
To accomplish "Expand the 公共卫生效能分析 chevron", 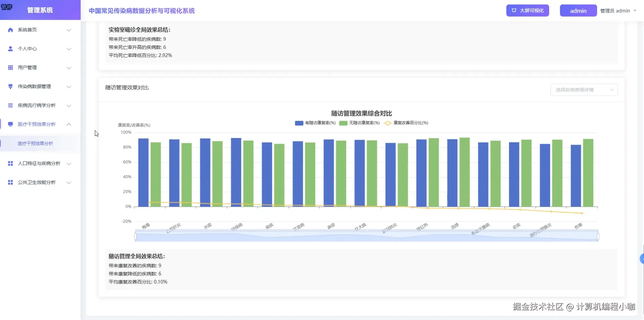I will click(x=69, y=183).
